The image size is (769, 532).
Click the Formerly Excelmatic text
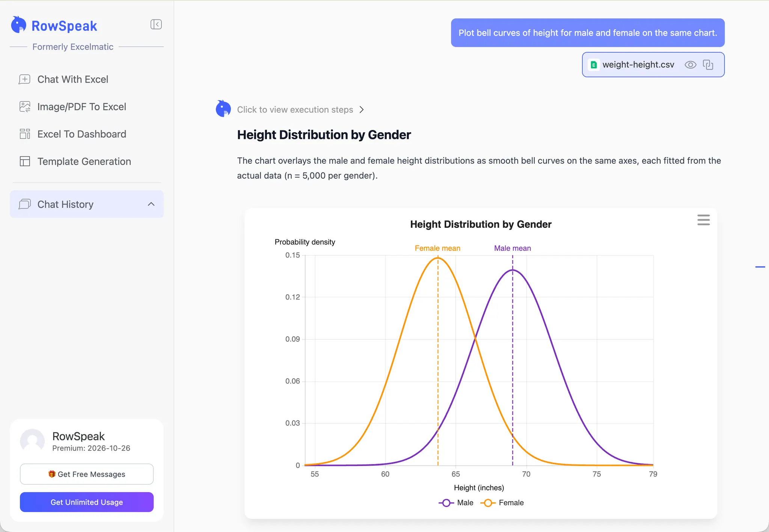[x=73, y=47]
